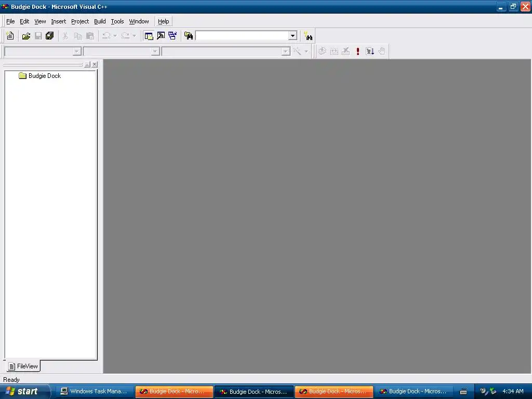Image resolution: width=532 pixels, height=399 pixels.
Task: Open the Redo history dropdown arrow
Action: [135, 36]
